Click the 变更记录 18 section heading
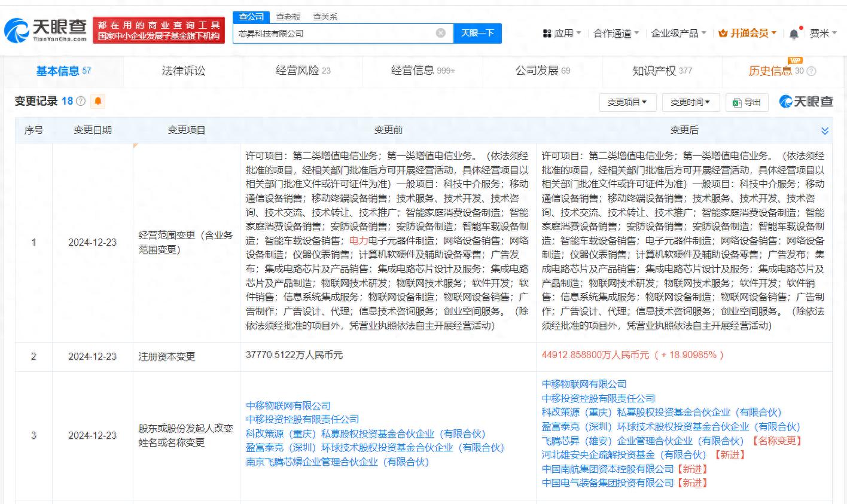Screen dimensions: 847x504 44,101
